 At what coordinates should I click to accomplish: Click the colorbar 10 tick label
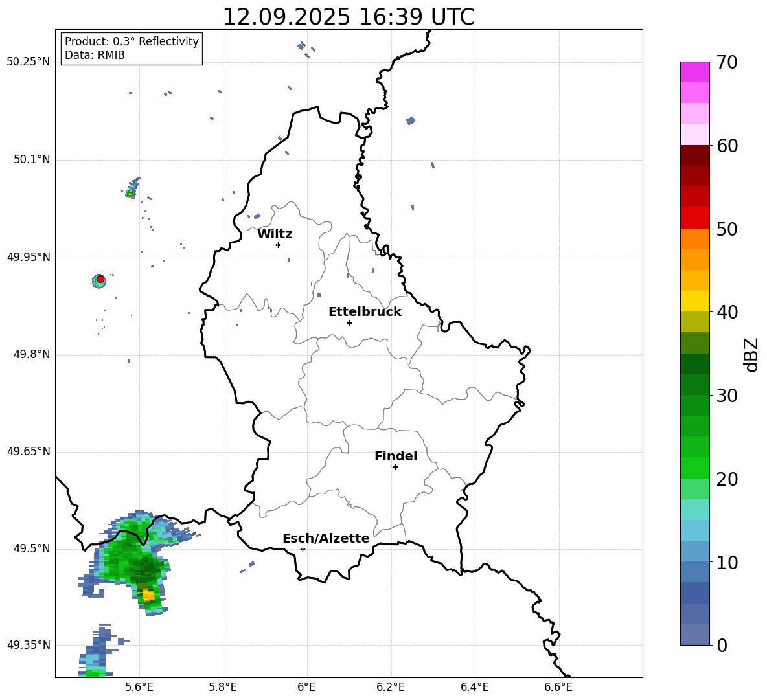point(727,562)
